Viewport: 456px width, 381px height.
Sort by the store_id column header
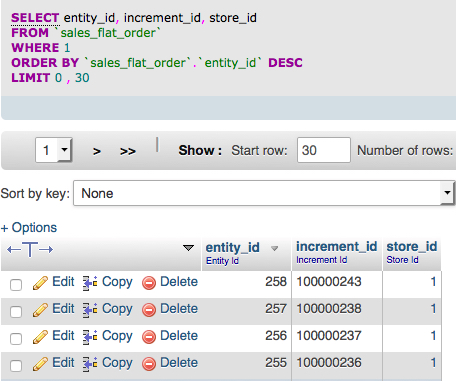coord(412,247)
